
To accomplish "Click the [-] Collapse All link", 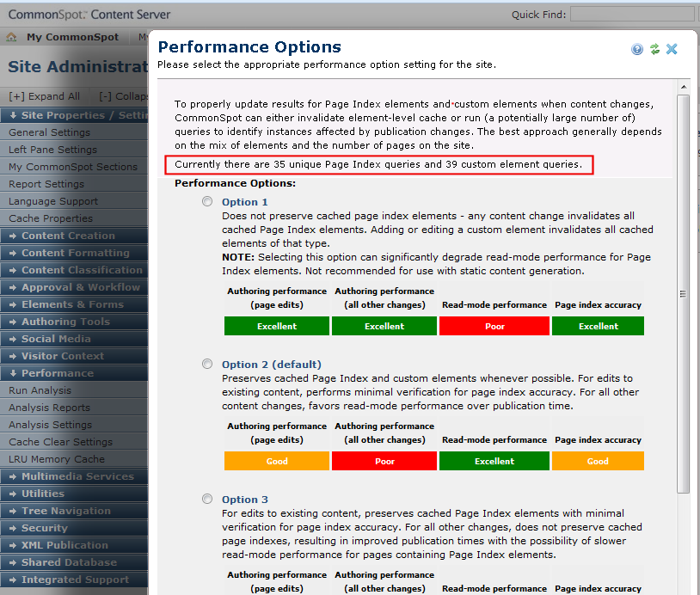I will tap(124, 96).
